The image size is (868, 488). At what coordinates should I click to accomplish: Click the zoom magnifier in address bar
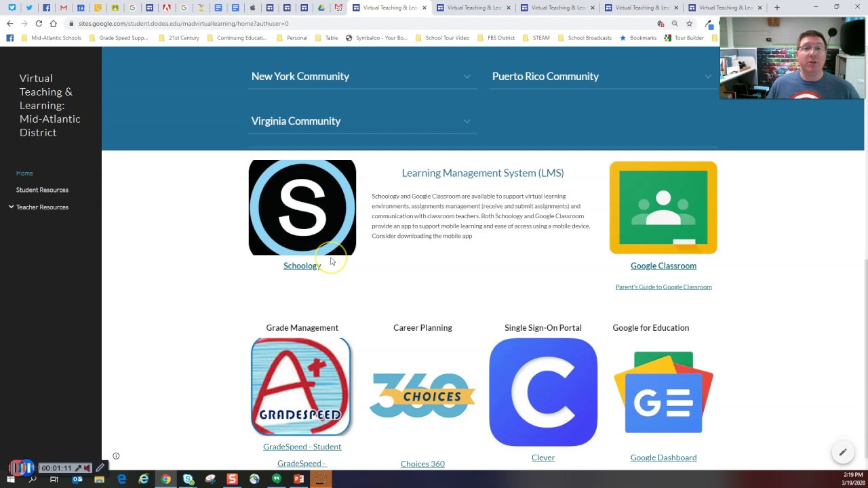tap(675, 23)
